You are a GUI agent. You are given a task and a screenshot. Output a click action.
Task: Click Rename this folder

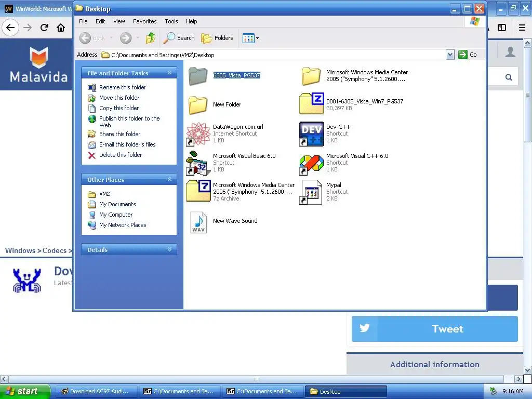click(117, 87)
